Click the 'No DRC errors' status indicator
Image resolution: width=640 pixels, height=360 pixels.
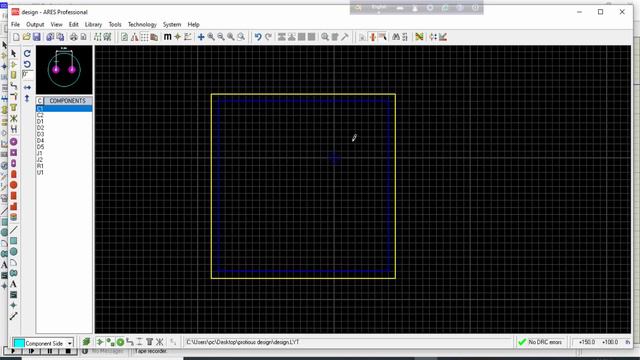tap(540, 342)
